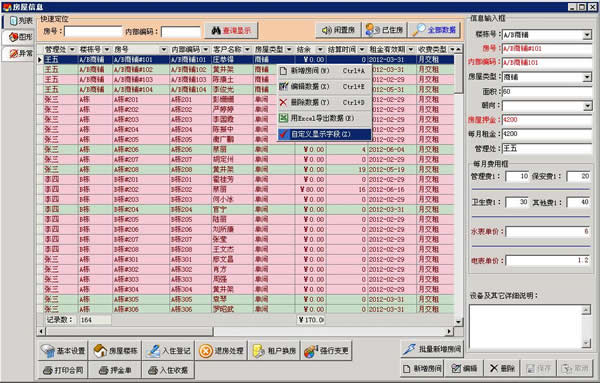
Task: Click 退房处理 orange circle icon button
Action: click(x=222, y=350)
